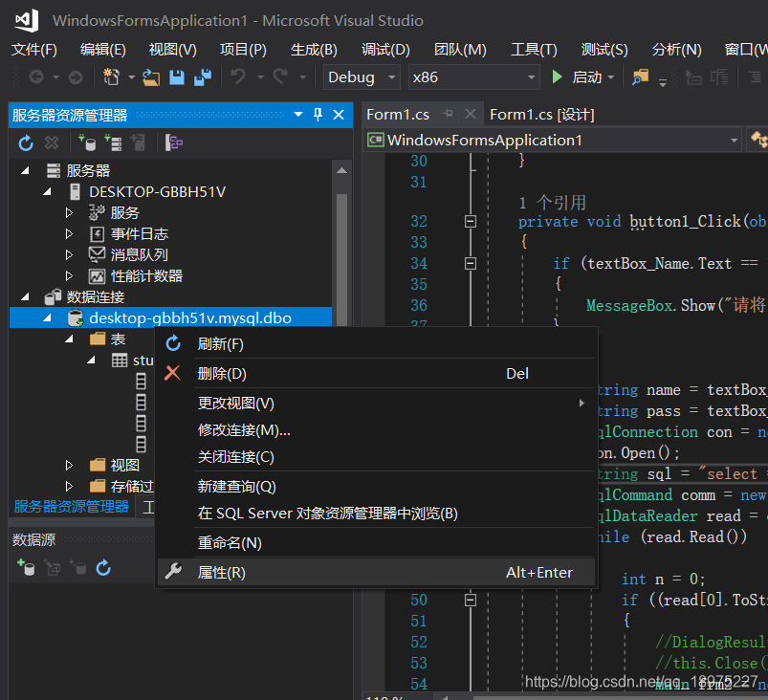Click the Visual Studio logo icon
Screen dimensions: 768x700
tap(27, 20)
